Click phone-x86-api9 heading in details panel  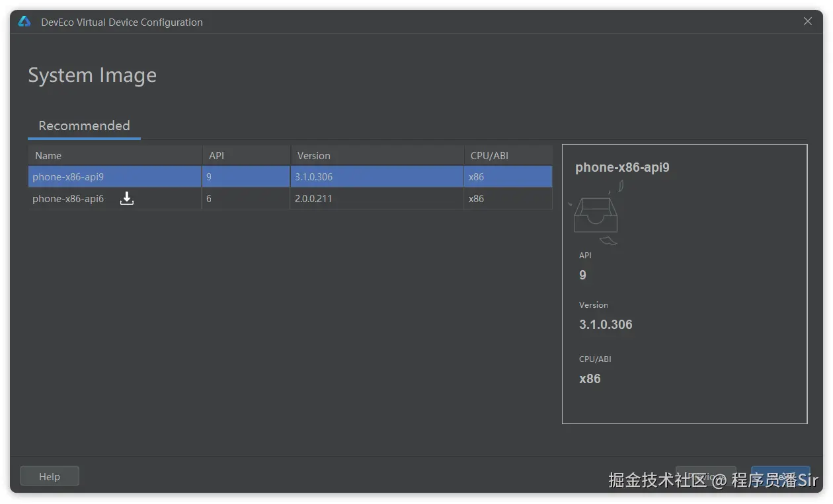(622, 167)
